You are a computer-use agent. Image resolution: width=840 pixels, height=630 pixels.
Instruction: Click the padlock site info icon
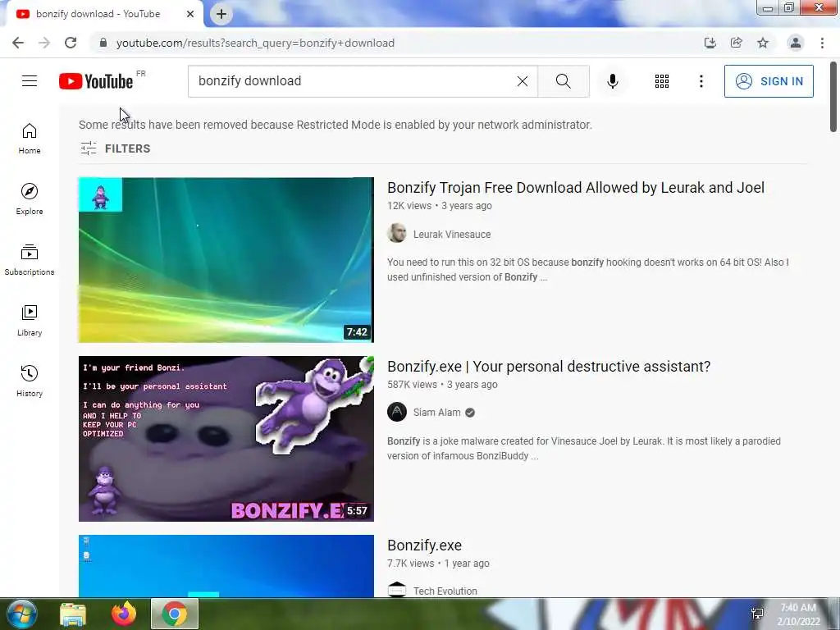pos(103,43)
